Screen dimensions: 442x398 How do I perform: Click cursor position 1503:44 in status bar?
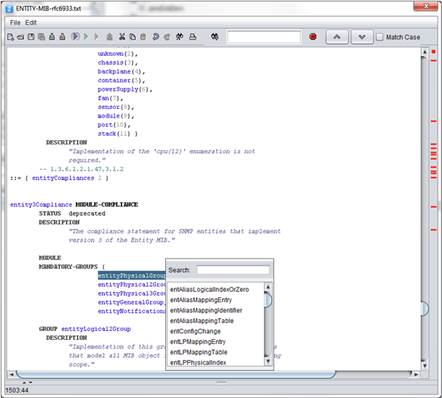click(17, 390)
